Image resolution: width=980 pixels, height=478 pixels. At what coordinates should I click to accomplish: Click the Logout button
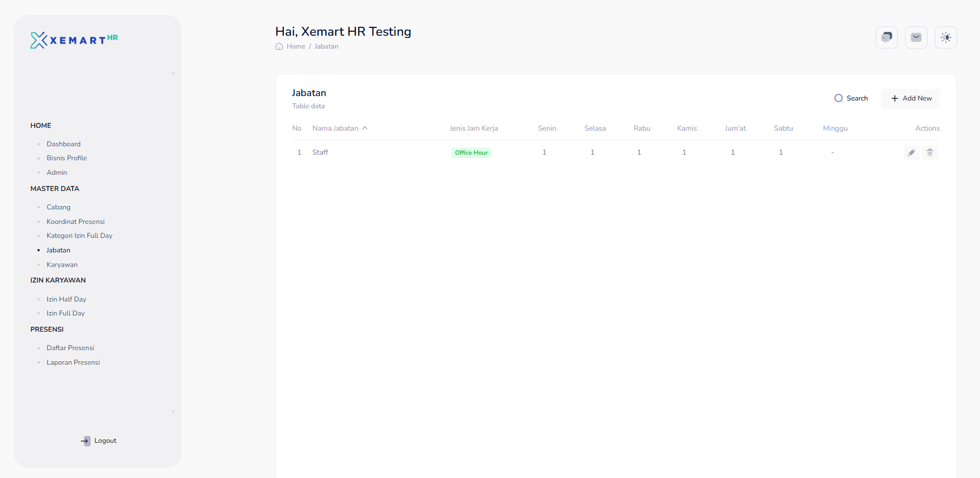[x=98, y=441]
